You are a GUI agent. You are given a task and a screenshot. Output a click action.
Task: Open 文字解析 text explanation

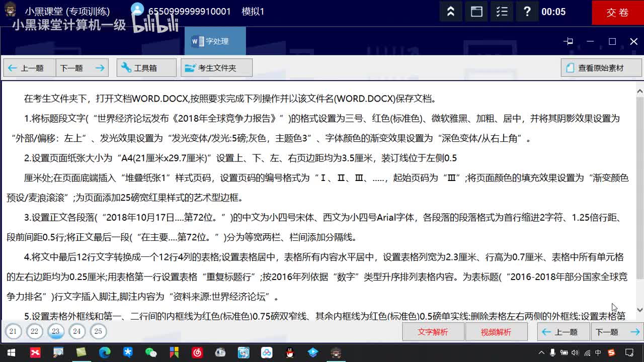(x=433, y=332)
